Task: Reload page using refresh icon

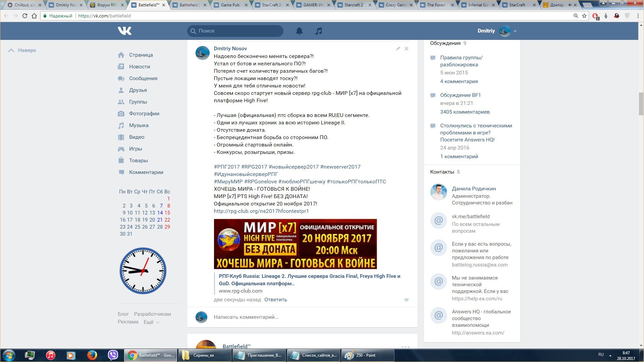Action: pyautogui.click(x=25, y=16)
